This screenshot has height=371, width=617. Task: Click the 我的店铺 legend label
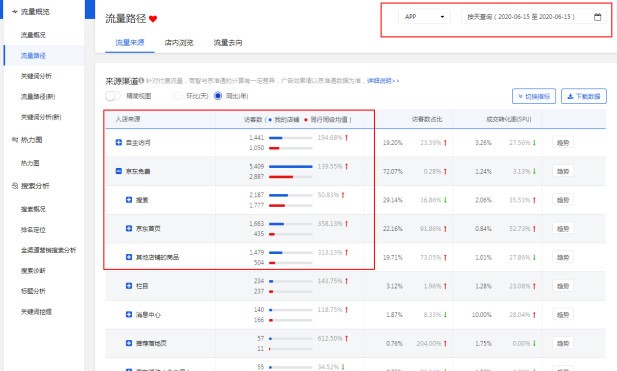click(x=286, y=120)
